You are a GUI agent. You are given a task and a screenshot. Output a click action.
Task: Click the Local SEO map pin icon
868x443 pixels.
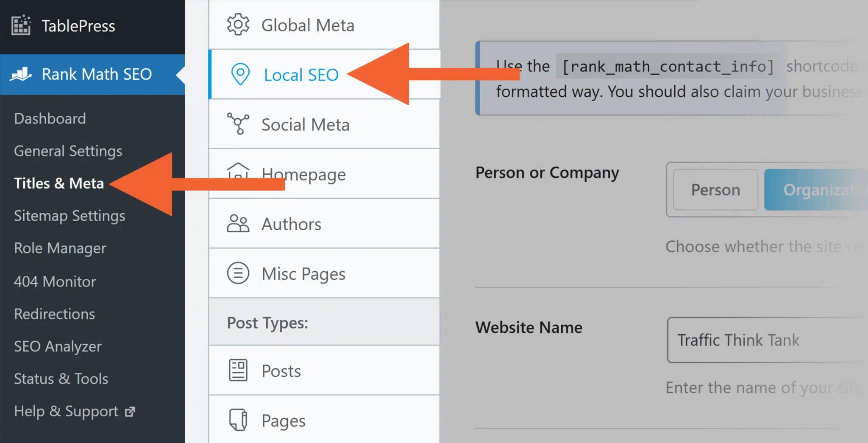point(240,74)
